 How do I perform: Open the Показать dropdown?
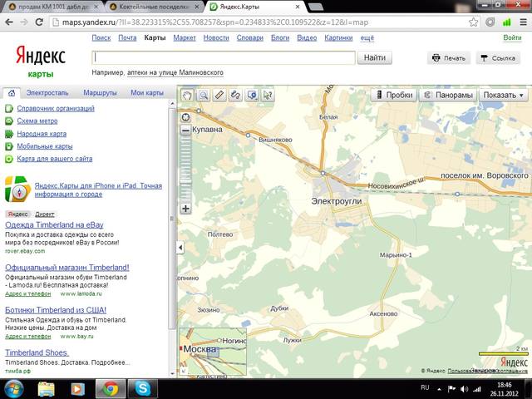tap(504, 96)
